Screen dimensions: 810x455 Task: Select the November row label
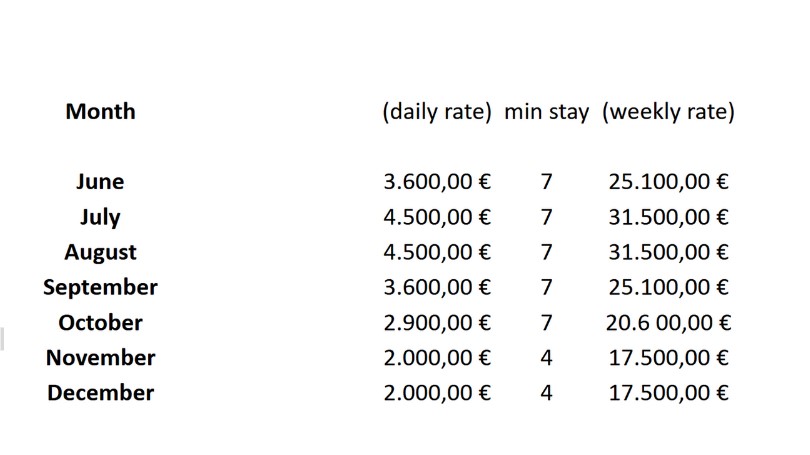click(x=100, y=357)
